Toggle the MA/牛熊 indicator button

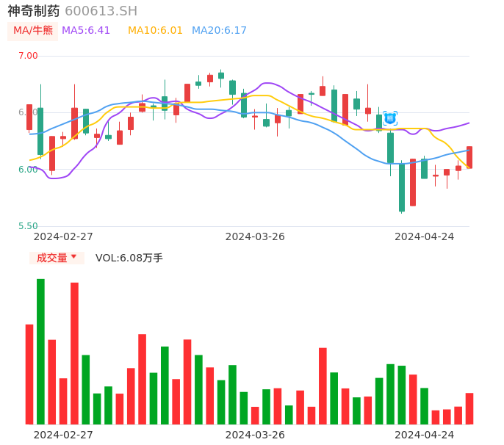(33, 31)
